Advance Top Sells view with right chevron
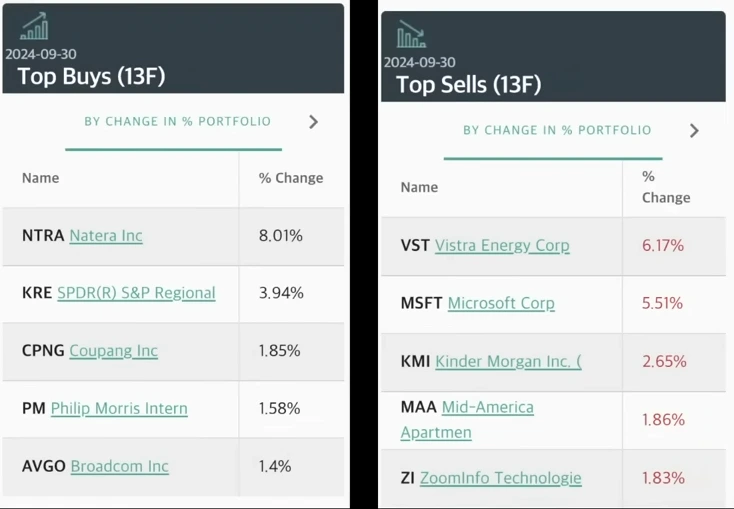Image resolution: width=734 pixels, height=509 pixels. [x=694, y=131]
